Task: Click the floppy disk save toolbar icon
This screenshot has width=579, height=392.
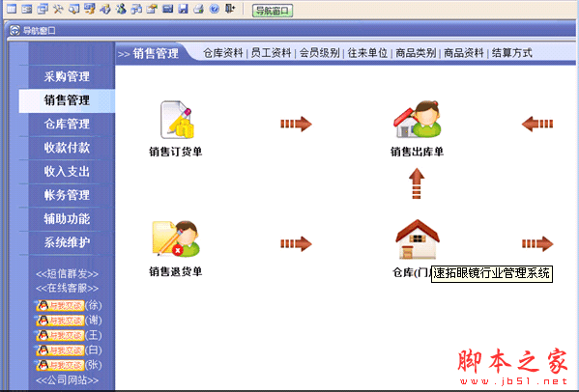Action: tap(183, 9)
